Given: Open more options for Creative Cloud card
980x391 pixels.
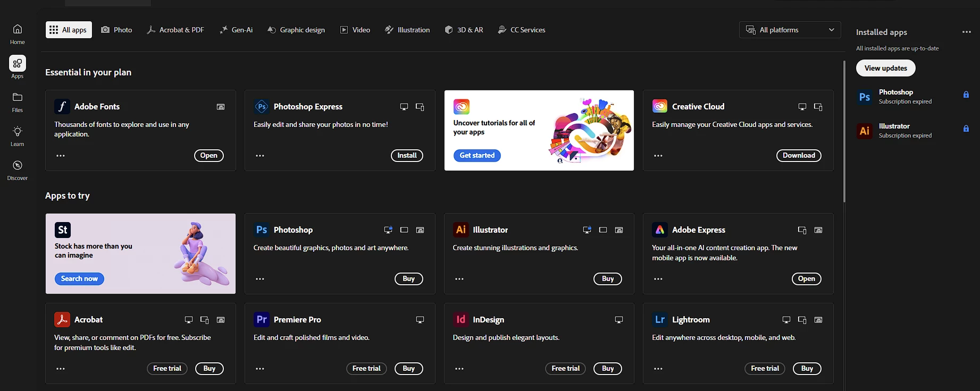Looking at the screenshot, I should click(658, 156).
